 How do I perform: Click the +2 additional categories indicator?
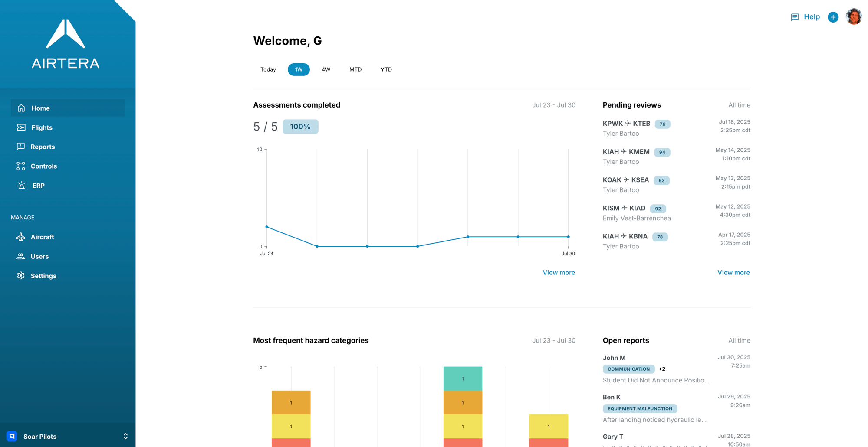(662, 369)
